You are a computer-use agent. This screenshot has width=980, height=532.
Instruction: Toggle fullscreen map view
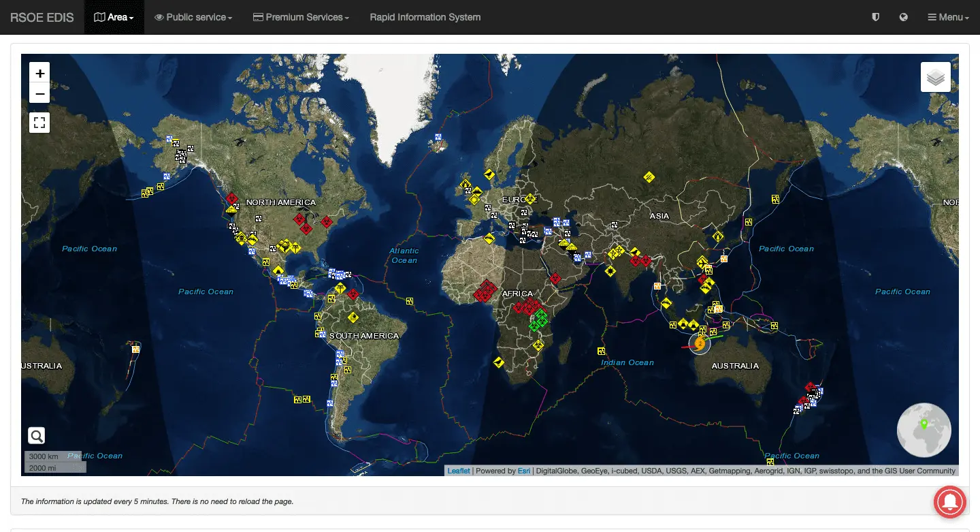click(39, 123)
